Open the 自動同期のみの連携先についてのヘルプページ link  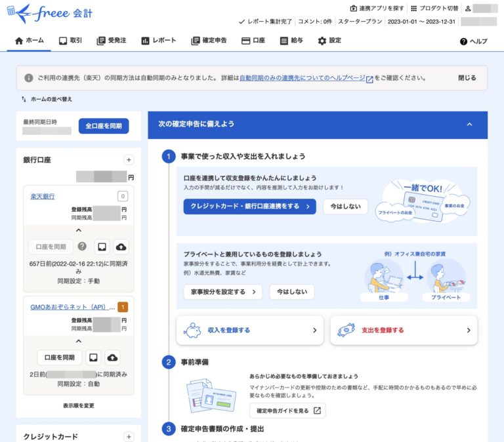click(303, 77)
